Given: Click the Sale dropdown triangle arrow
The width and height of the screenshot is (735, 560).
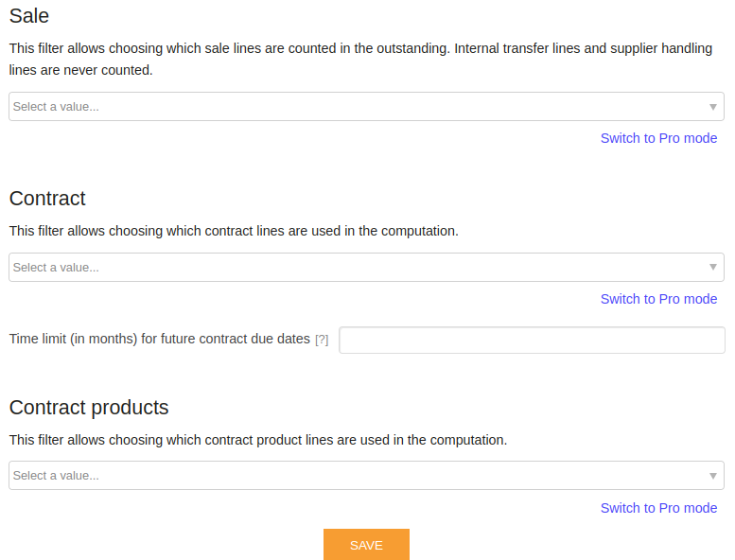Looking at the screenshot, I should coord(712,107).
